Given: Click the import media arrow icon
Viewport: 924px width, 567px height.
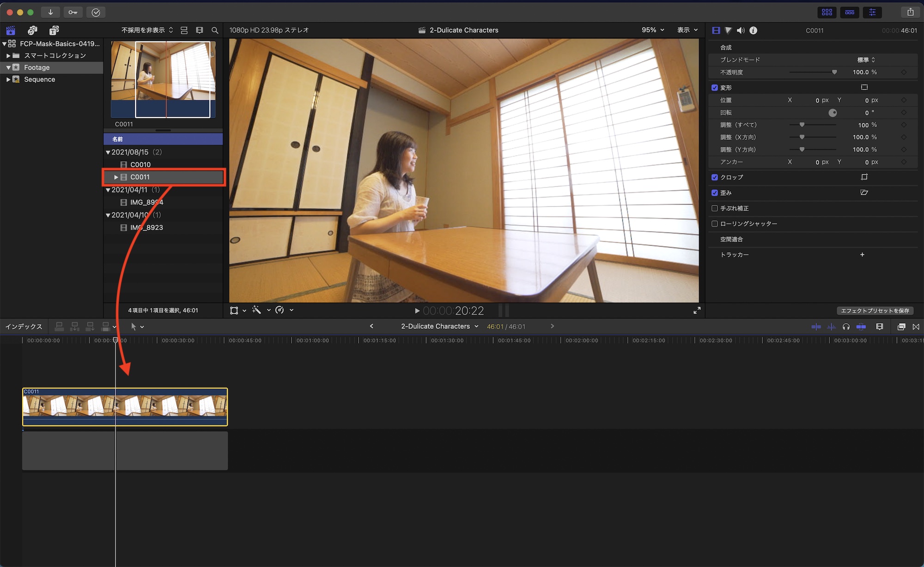Looking at the screenshot, I should (x=50, y=12).
